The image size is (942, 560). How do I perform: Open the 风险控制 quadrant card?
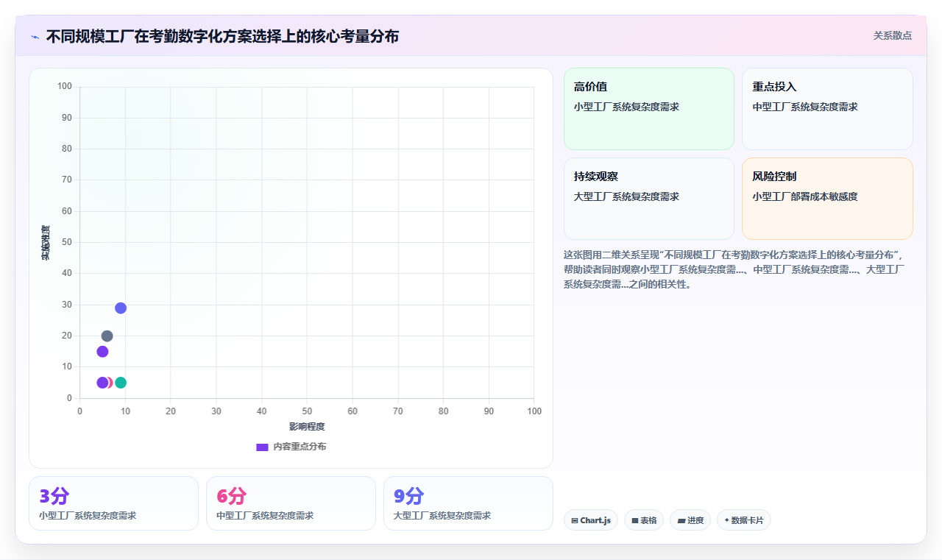point(827,199)
